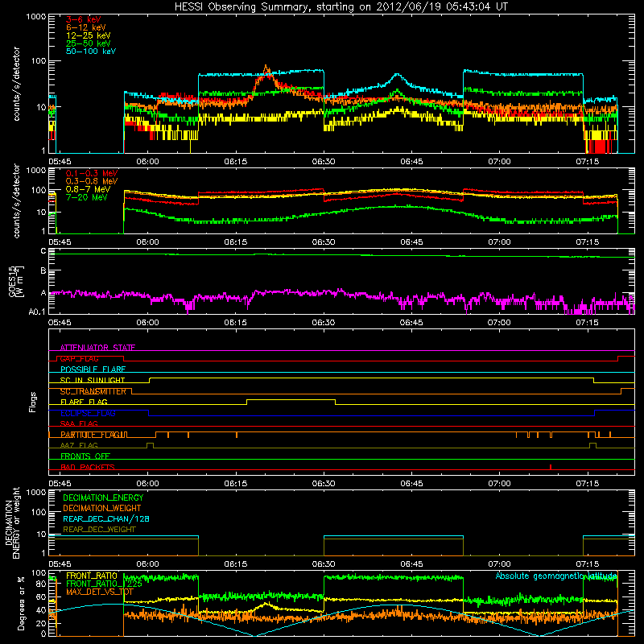This screenshot has height=644, width=644.
Task: Click the SAA_FLAG label
Action: (x=79, y=424)
